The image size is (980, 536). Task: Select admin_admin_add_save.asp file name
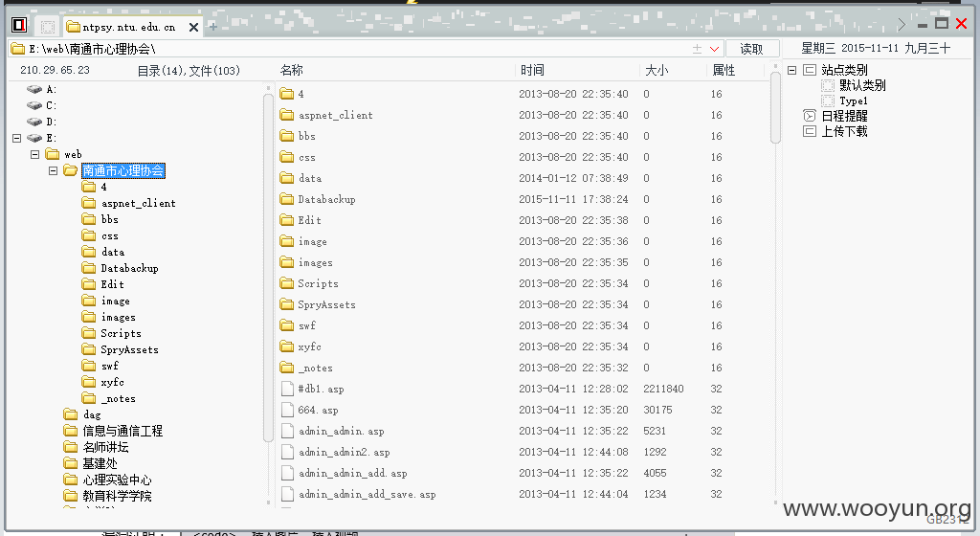click(x=367, y=494)
